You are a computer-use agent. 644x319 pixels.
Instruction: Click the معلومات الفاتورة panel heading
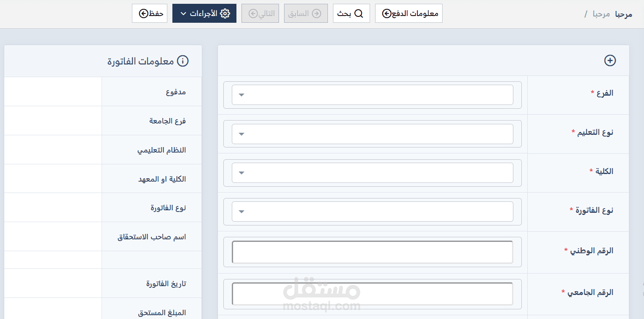[x=141, y=61]
